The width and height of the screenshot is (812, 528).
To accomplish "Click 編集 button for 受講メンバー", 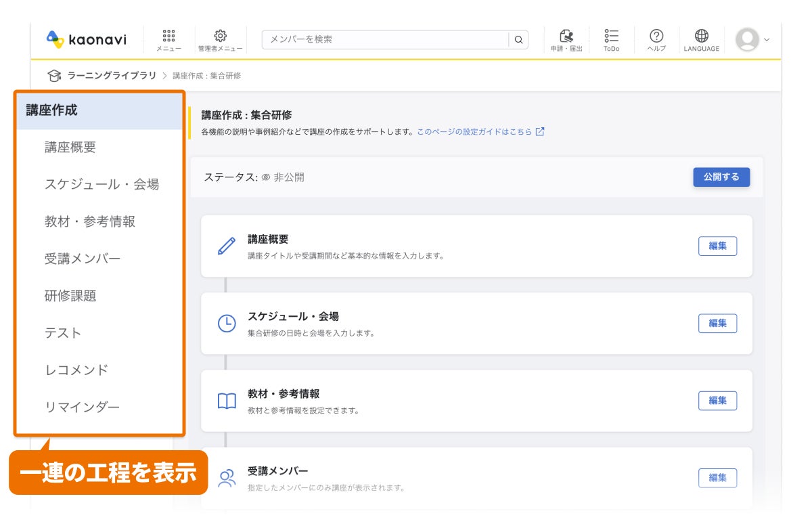I will coord(717,478).
